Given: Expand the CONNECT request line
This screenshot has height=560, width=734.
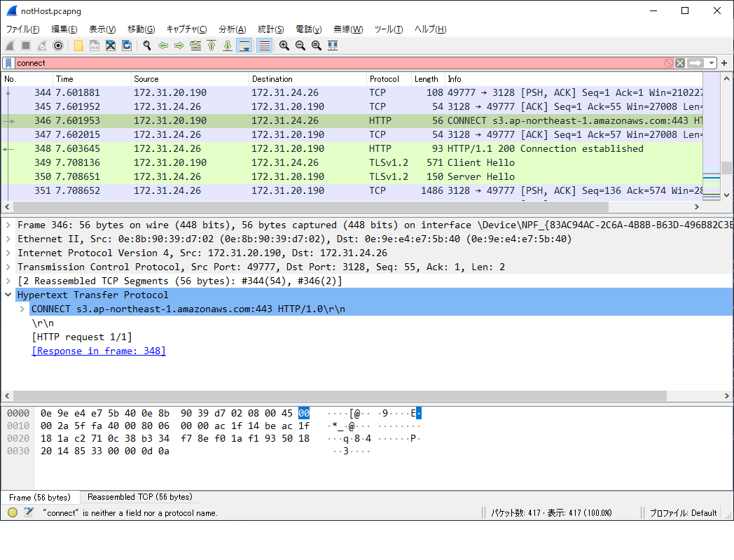Looking at the screenshot, I should click(x=22, y=309).
